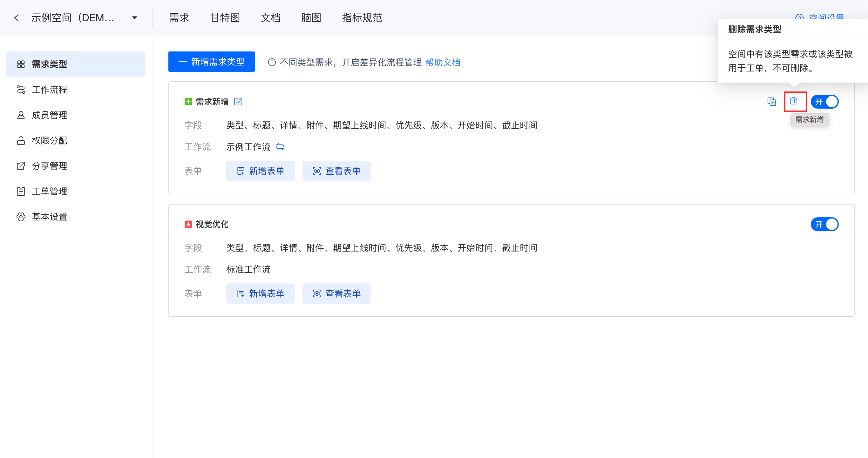Switch to the 指标规范 tab
This screenshot has width=868, height=458.
point(362,18)
